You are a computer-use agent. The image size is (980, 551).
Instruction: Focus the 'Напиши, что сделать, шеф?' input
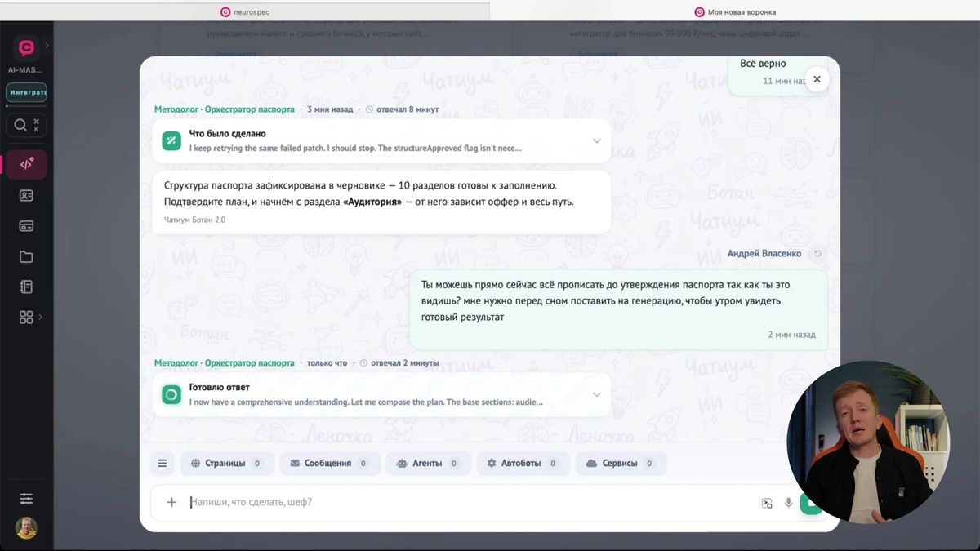tap(470, 503)
